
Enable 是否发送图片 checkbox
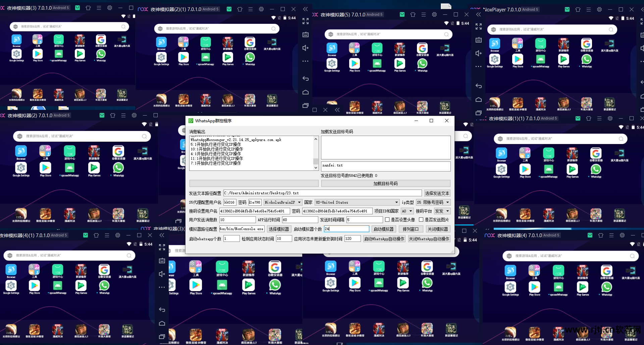(x=421, y=220)
